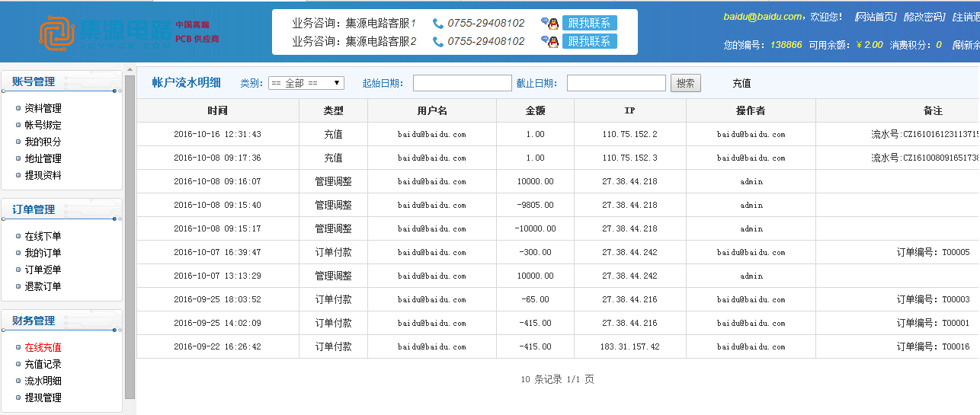
Task: Open 资料管理 in the sidebar
Action: tap(43, 108)
